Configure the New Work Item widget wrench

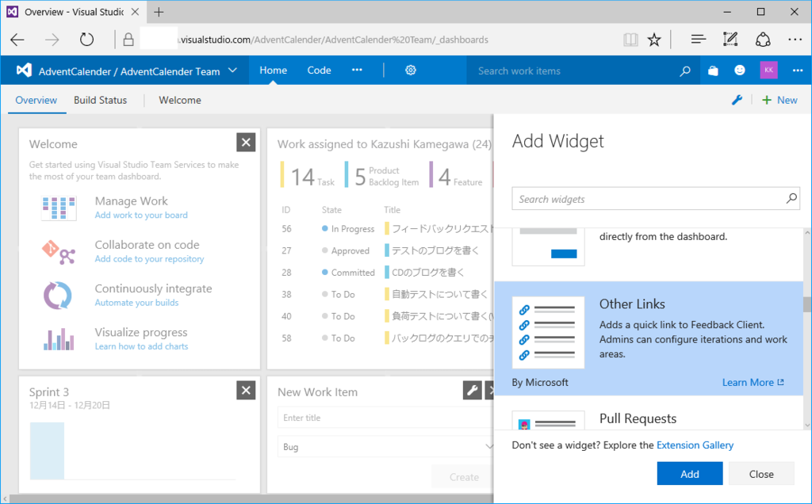point(472,390)
